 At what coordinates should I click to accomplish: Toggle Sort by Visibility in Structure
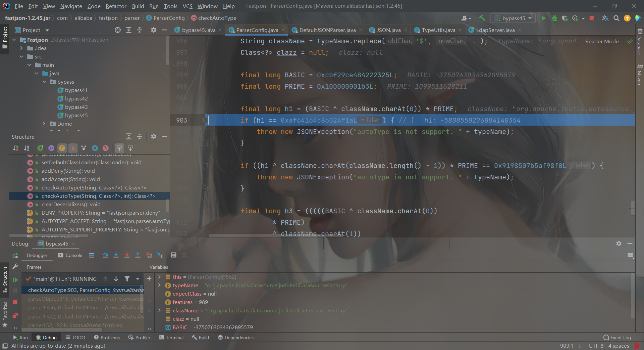click(x=15, y=148)
